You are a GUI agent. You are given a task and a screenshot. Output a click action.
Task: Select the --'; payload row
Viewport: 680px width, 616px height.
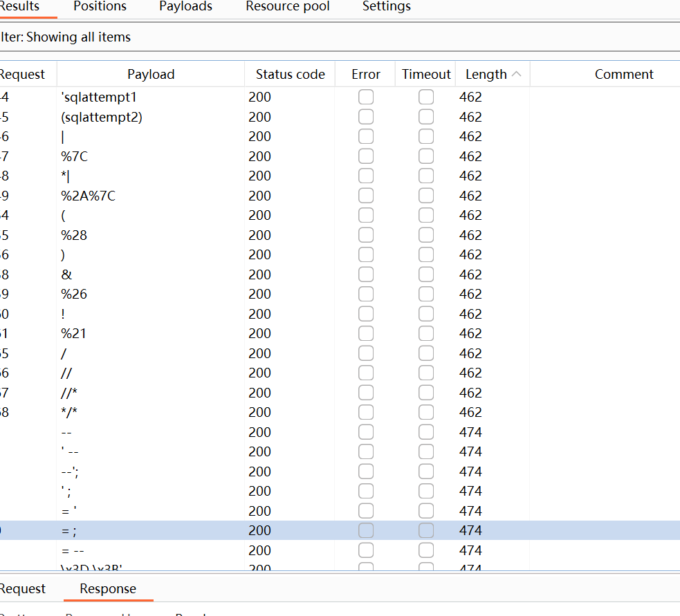coord(340,472)
